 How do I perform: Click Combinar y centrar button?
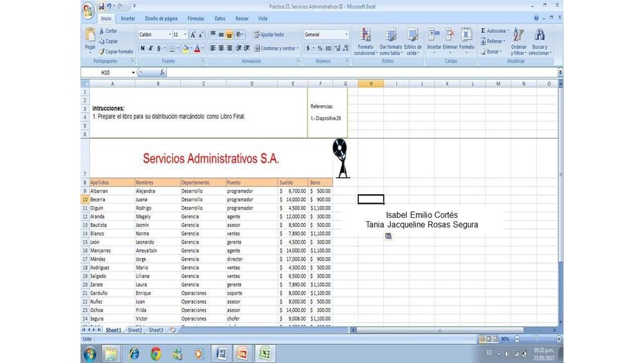coord(275,48)
